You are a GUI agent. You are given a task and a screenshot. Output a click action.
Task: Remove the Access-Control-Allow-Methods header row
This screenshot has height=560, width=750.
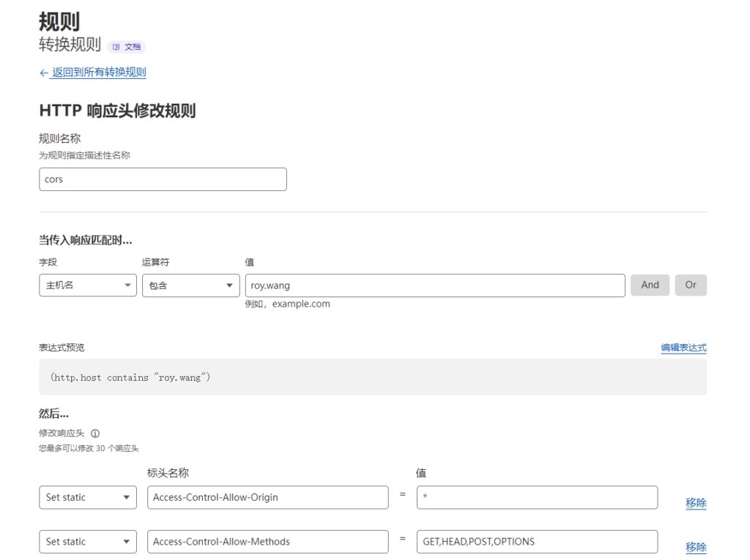pos(696,548)
